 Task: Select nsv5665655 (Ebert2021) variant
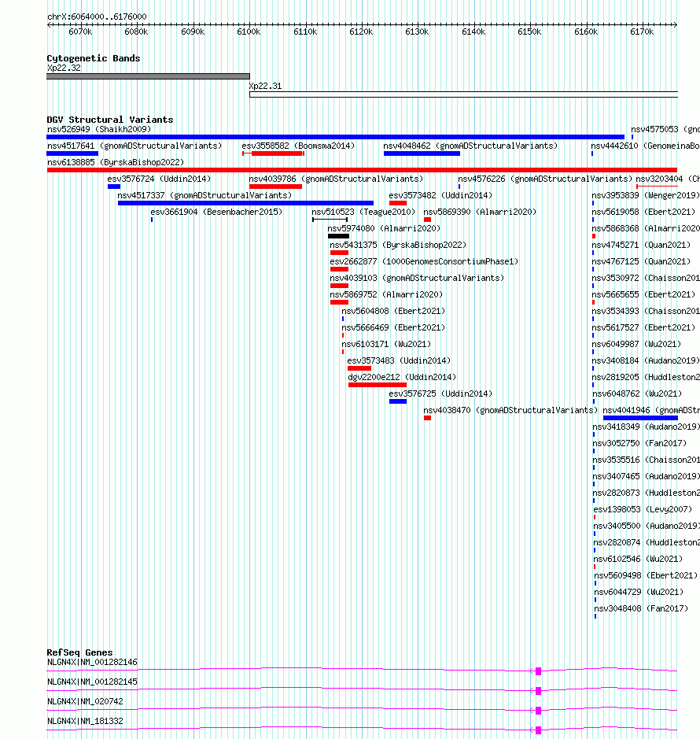[643, 294]
